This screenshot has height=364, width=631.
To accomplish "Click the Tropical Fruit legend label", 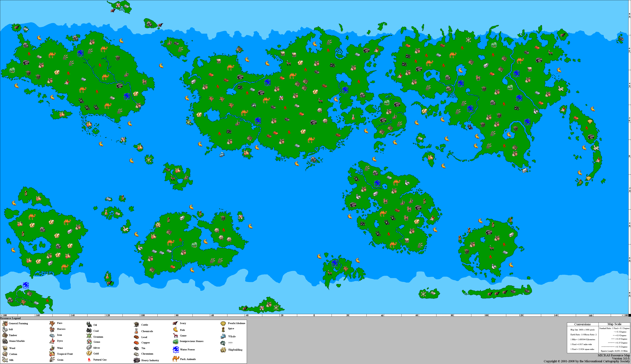I will click(65, 354).
